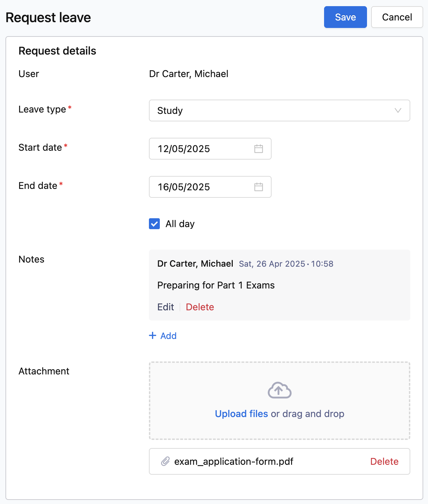Click the Upload files link

click(242, 414)
